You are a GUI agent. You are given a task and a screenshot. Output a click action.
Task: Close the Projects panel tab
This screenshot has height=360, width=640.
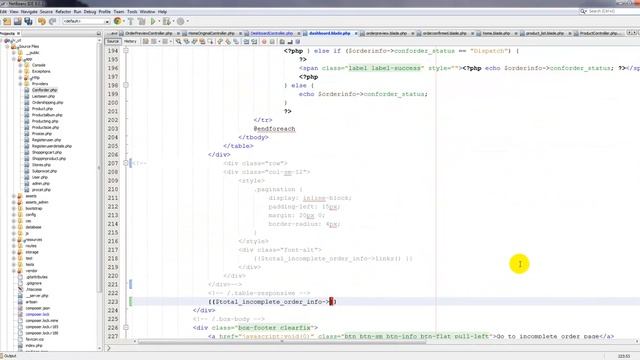coord(18,33)
